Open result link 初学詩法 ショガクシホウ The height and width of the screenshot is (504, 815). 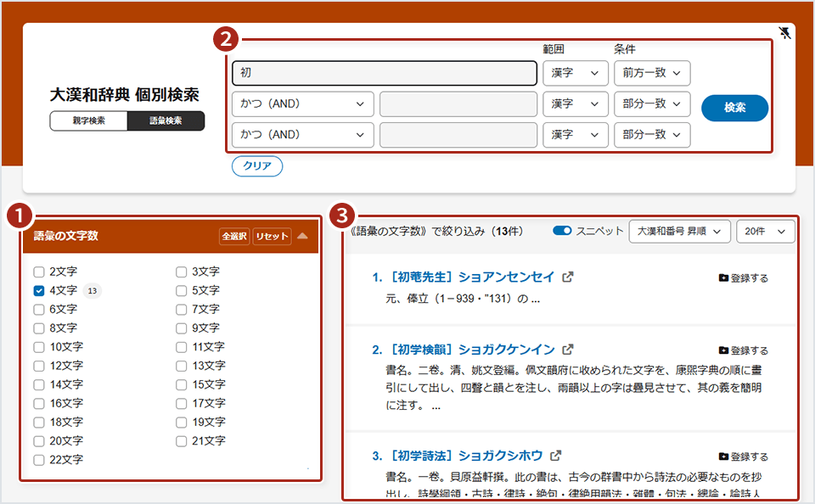[x=465, y=455]
